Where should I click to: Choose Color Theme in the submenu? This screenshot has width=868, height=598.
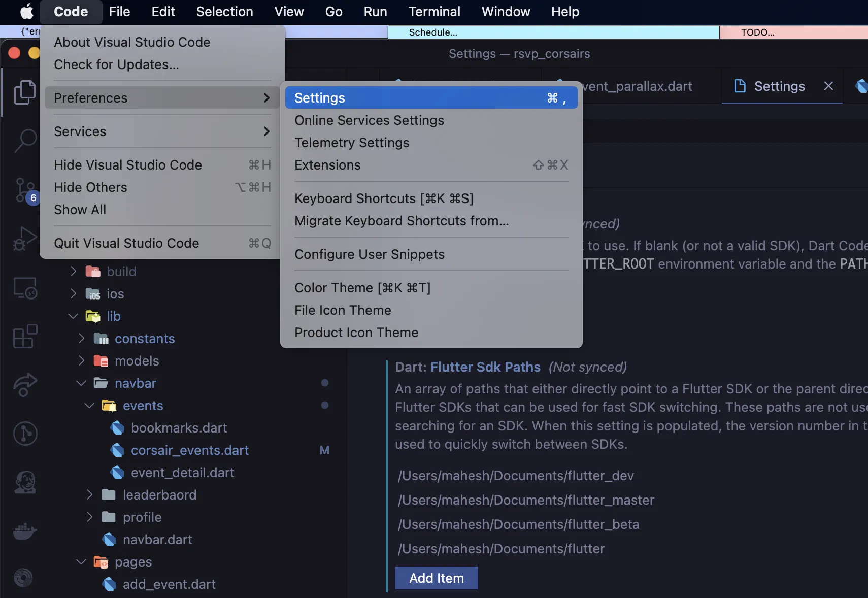[x=431, y=288]
